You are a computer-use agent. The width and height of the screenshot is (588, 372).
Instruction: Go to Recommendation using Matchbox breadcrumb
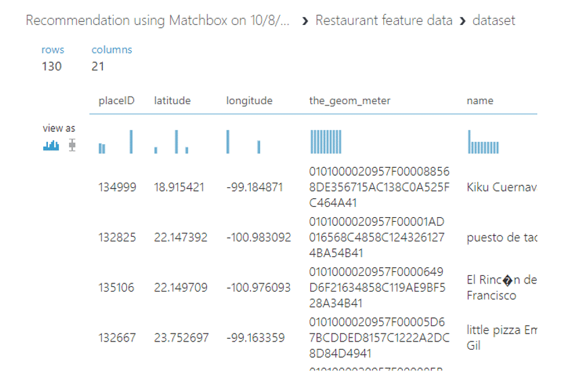[157, 20]
